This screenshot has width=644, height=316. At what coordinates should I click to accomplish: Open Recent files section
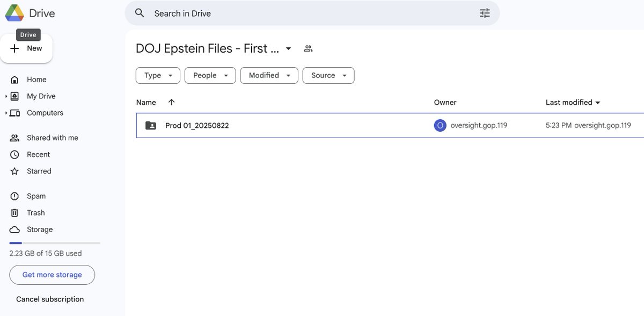click(x=38, y=155)
